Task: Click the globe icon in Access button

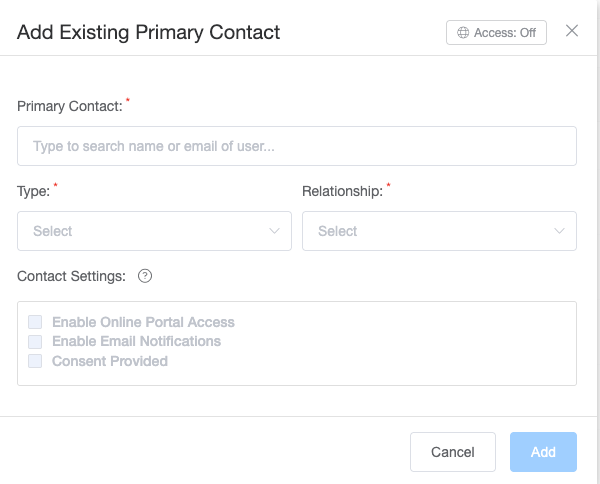Action: pos(463,32)
